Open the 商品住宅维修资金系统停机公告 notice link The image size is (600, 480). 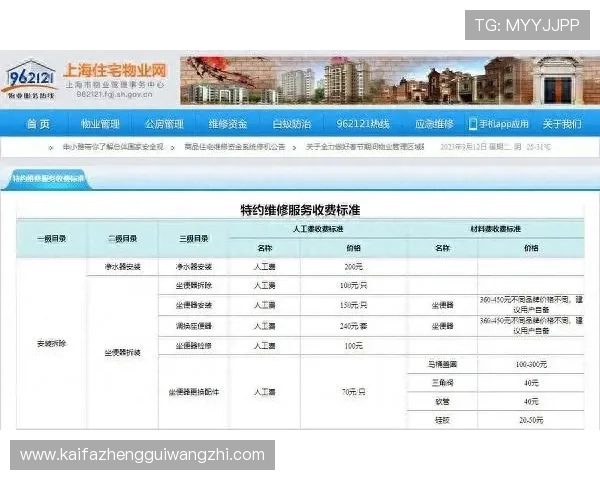pos(235,147)
